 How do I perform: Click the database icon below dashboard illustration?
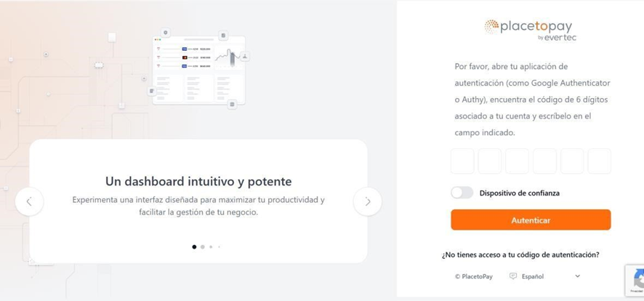click(x=232, y=104)
